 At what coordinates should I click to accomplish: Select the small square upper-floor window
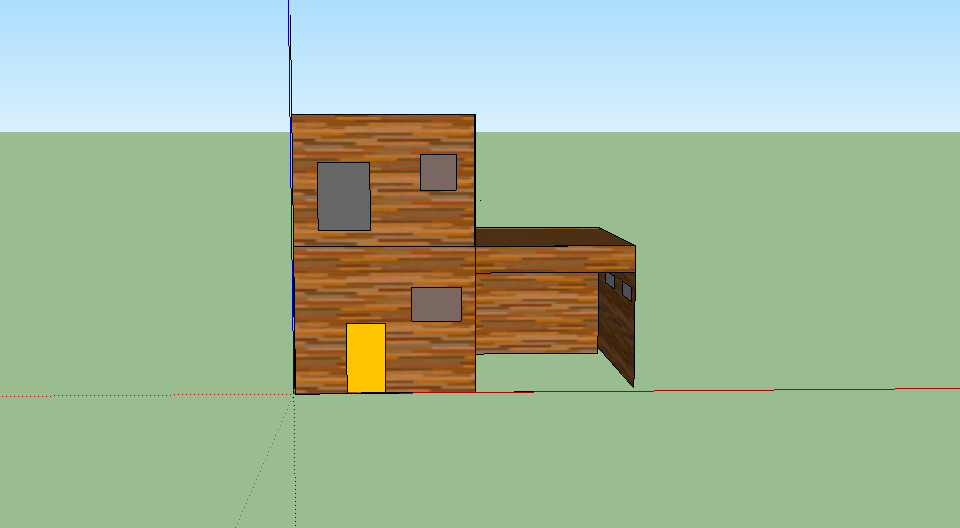click(438, 172)
